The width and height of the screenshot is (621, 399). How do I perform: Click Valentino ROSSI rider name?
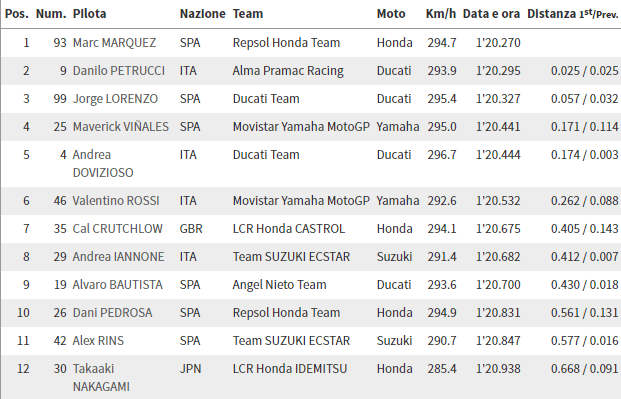point(116,201)
